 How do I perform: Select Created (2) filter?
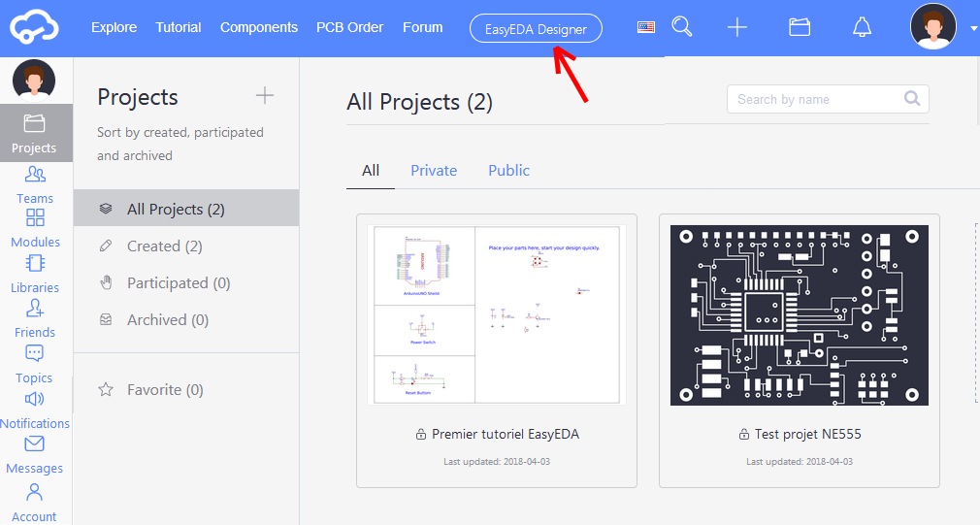[186, 246]
